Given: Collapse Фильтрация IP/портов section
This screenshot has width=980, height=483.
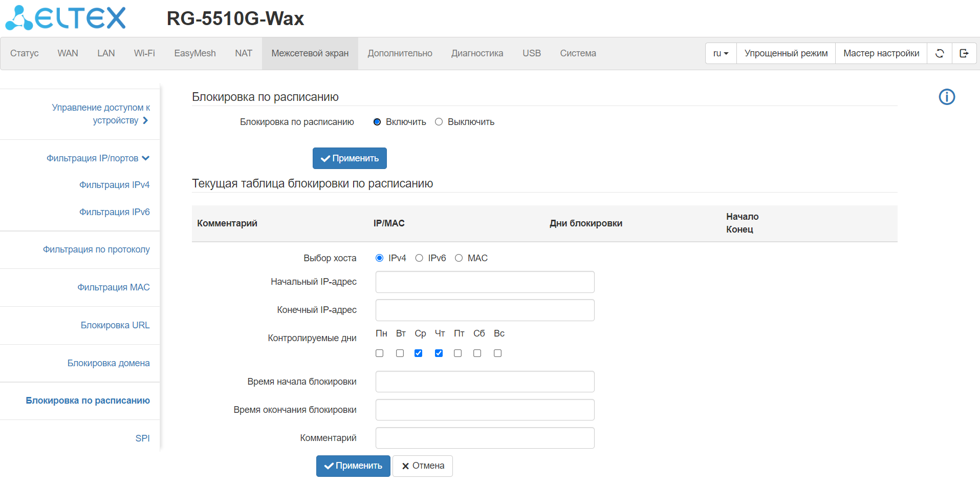Looking at the screenshot, I should 98,158.
